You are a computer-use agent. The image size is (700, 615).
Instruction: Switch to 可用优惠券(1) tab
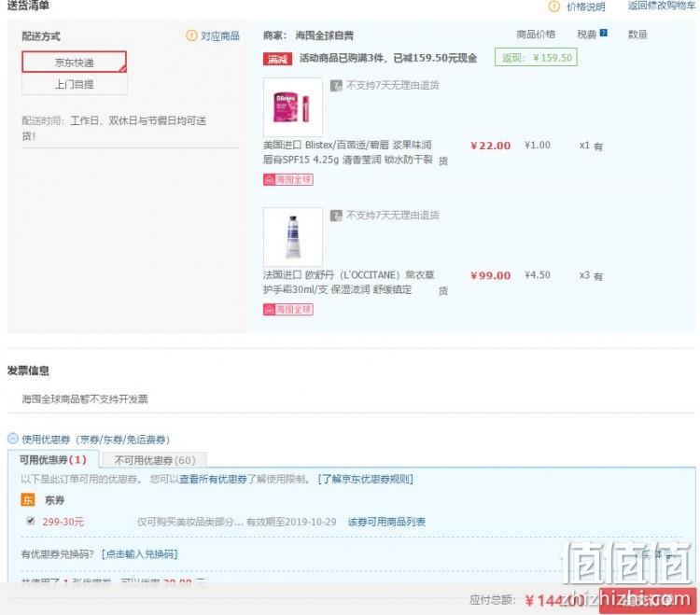click(52, 460)
